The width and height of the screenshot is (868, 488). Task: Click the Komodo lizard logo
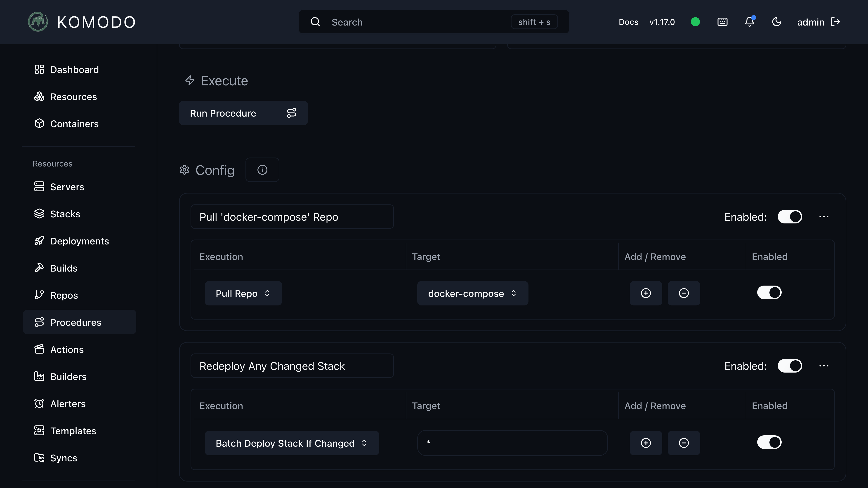38,22
